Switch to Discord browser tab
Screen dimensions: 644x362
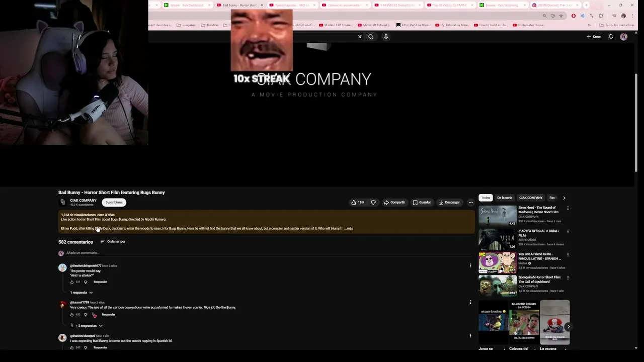coord(555,5)
